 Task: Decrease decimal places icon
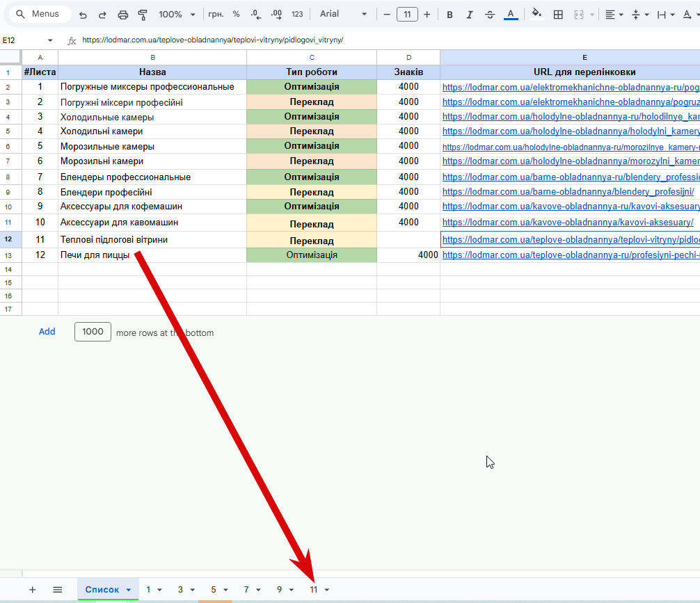pos(256,15)
